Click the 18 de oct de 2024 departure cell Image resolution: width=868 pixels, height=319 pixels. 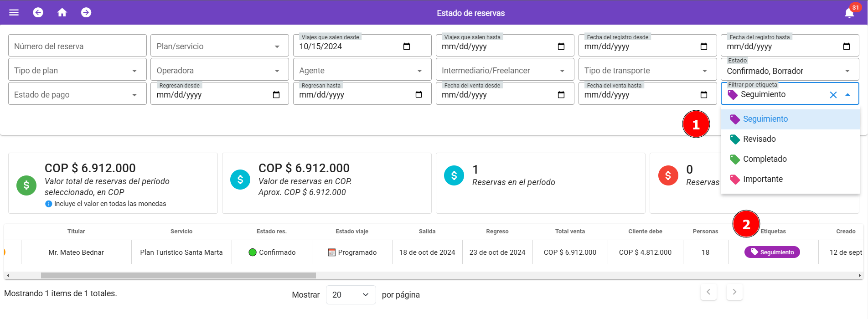427,252
